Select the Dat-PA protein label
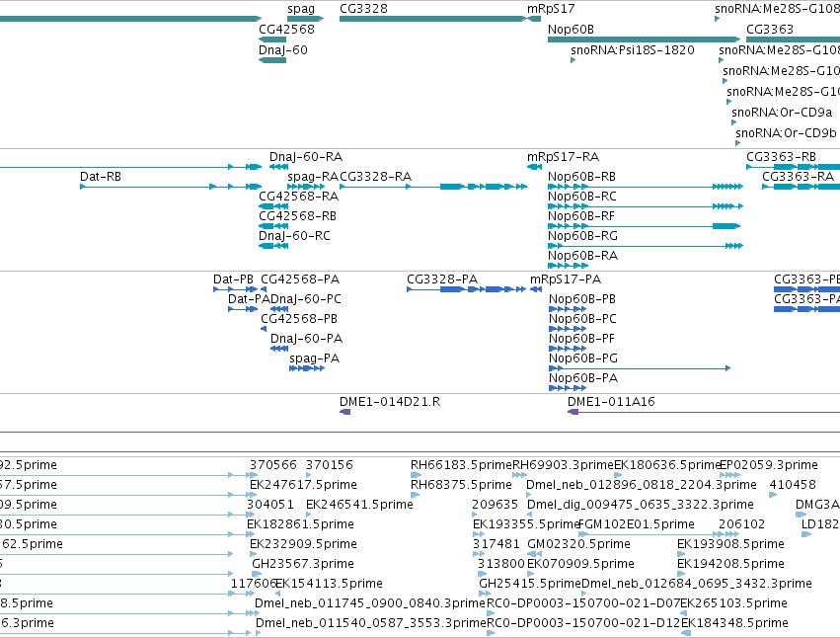 click(x=249, y=299)
